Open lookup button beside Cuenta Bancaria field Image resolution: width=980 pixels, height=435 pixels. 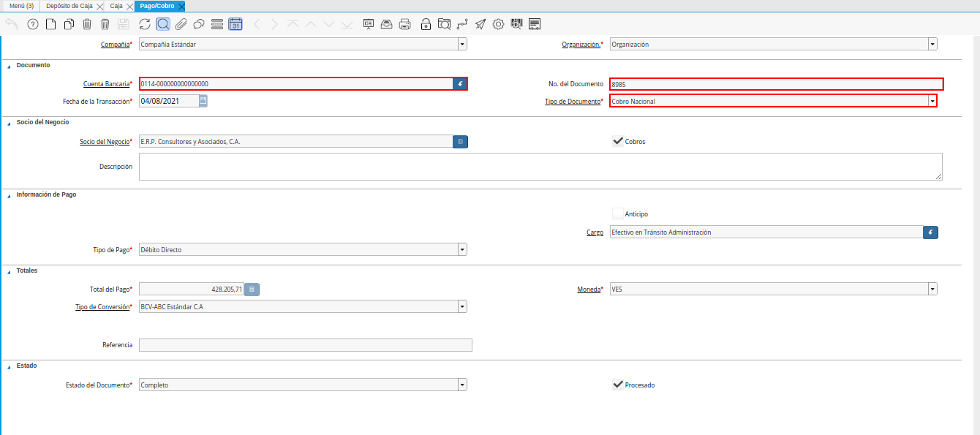[460, 84]
